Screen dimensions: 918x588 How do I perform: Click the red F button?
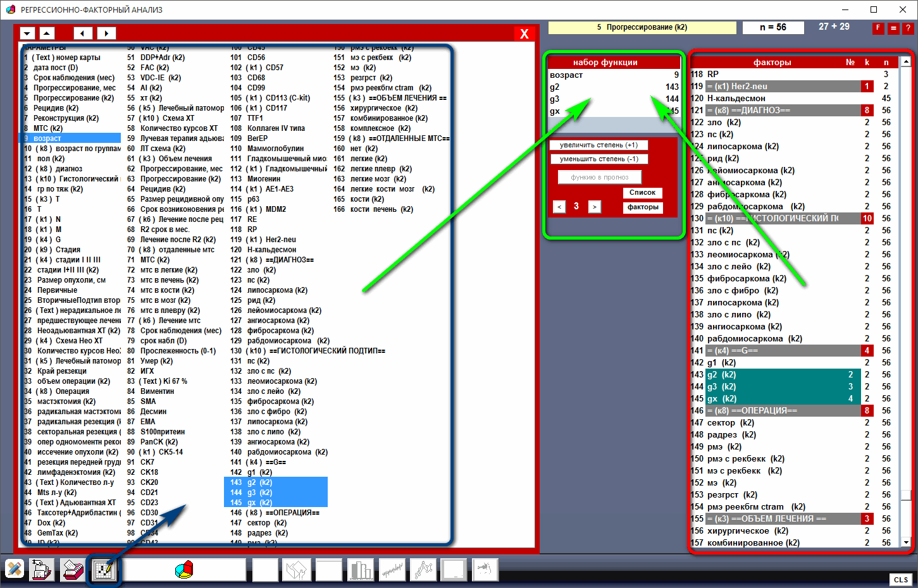coord(878,28)
